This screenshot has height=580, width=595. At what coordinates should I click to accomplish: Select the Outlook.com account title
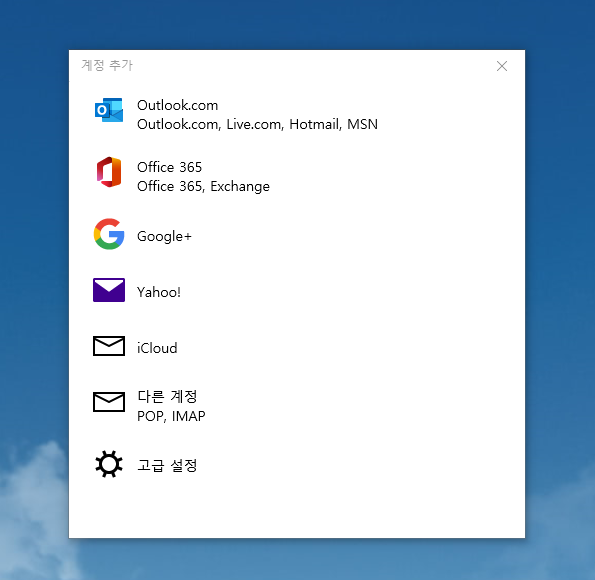(x=178, y=105)
